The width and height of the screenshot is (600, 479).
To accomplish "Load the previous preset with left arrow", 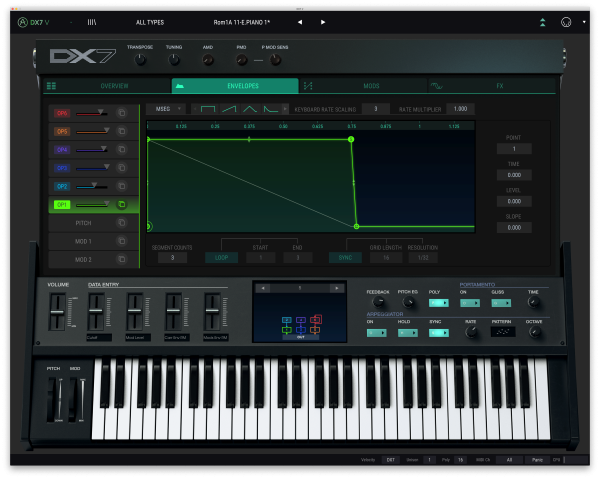I will tap(300, 22).
